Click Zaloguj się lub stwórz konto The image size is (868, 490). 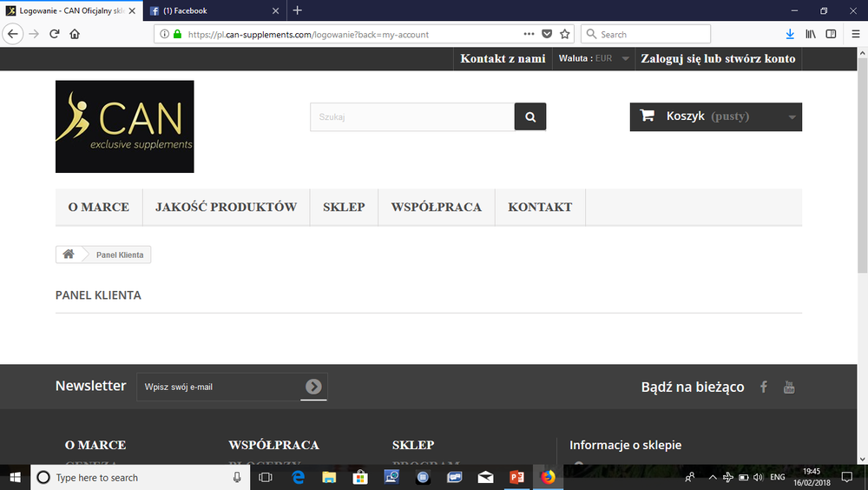click(718, 58)
